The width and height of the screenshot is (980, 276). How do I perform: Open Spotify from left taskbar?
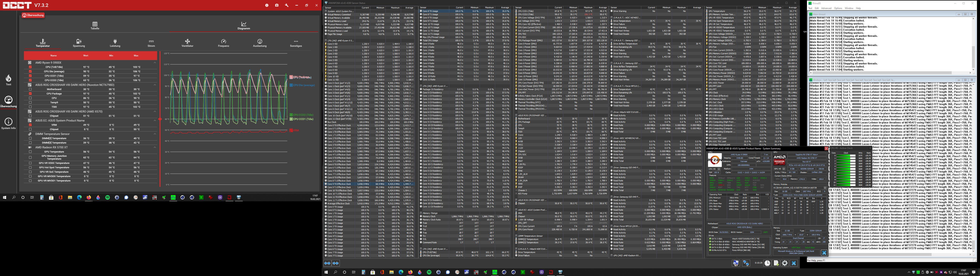[x=107, y=197]
